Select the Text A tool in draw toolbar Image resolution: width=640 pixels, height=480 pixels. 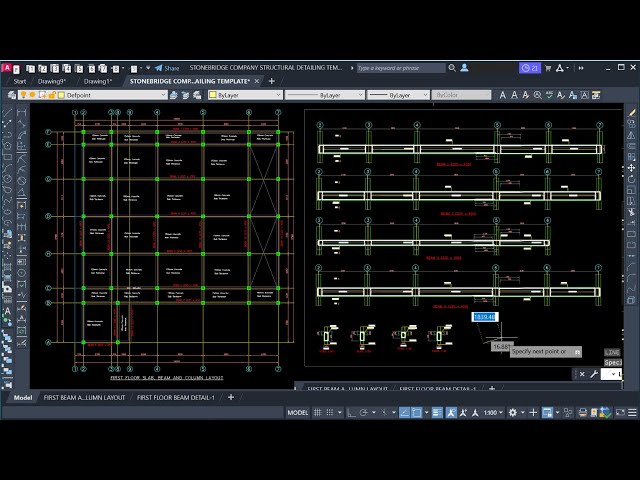[x=7, y=311]
